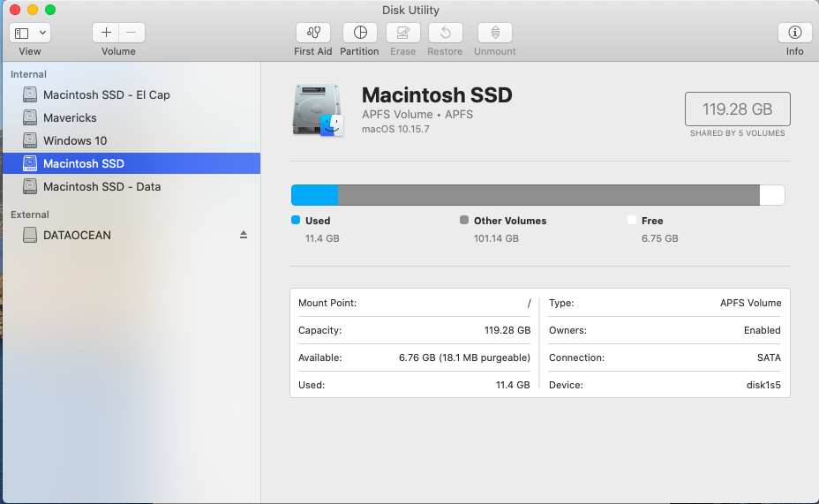
Task: Click the blue Used segment of usage bar
Action: (314, 195)
